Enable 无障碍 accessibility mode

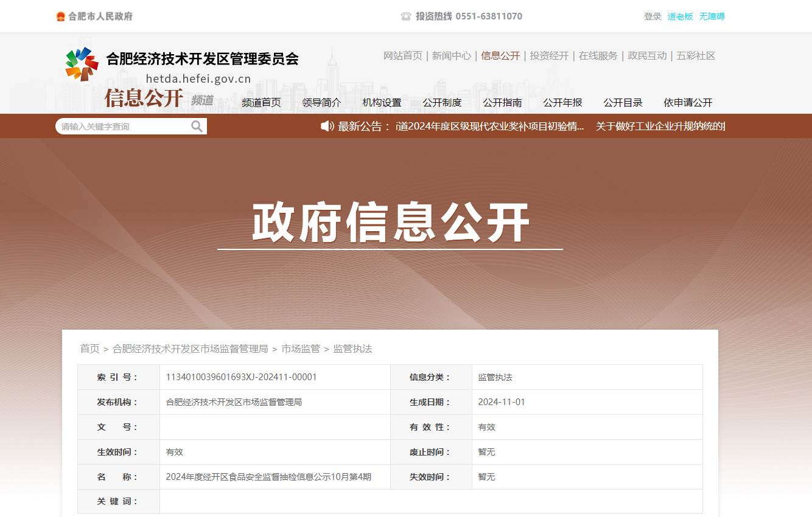click(712, 16)
